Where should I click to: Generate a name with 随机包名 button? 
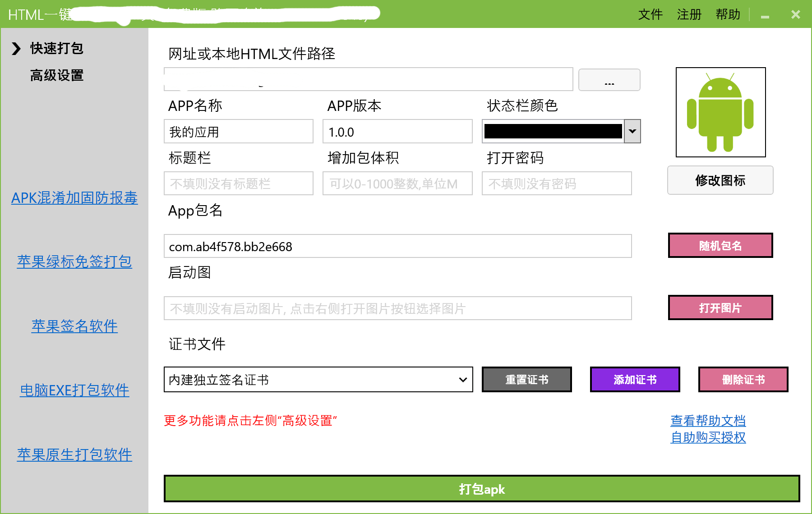(720, 246)
